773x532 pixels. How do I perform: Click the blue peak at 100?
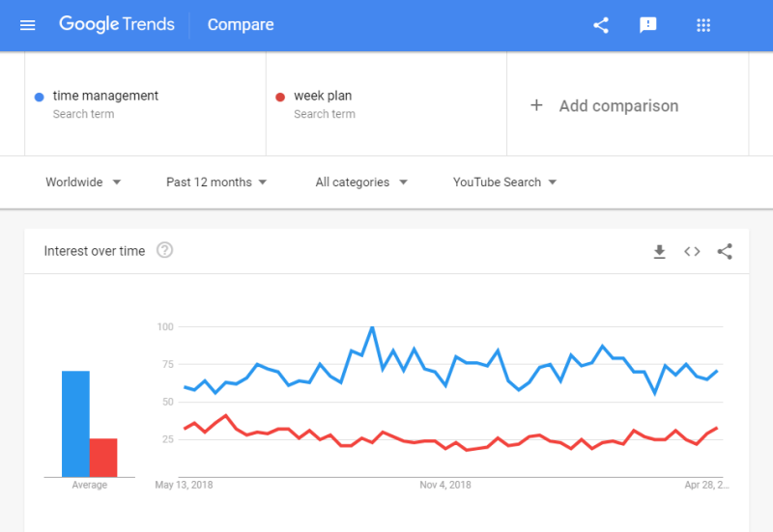[372, 327]
